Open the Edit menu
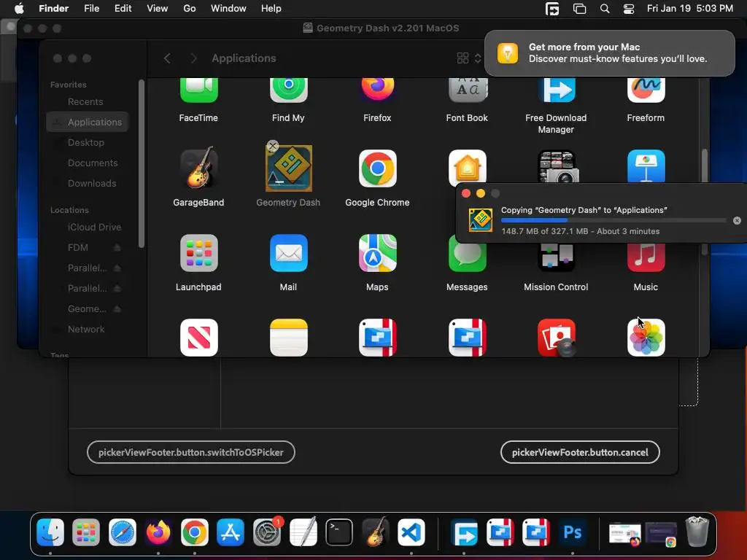747x560 pixels. 123,9
